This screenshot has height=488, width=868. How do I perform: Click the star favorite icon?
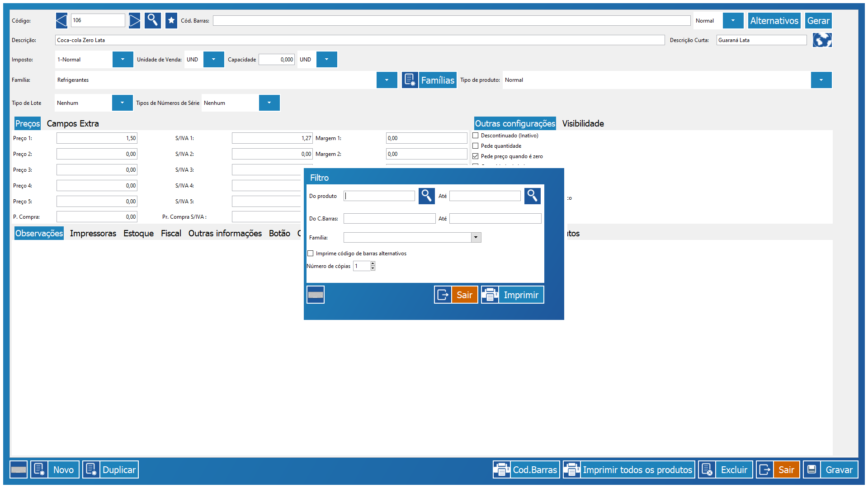tap(171, 20)
